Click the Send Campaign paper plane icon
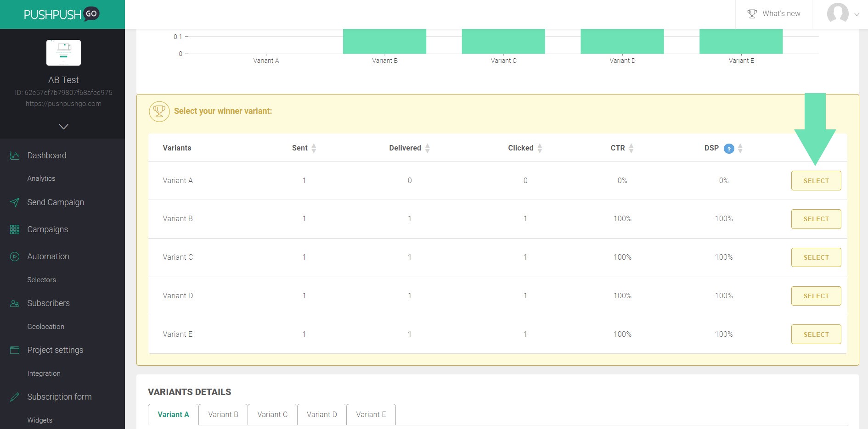This screenshot has width=868, height=429. pos(15,202)
